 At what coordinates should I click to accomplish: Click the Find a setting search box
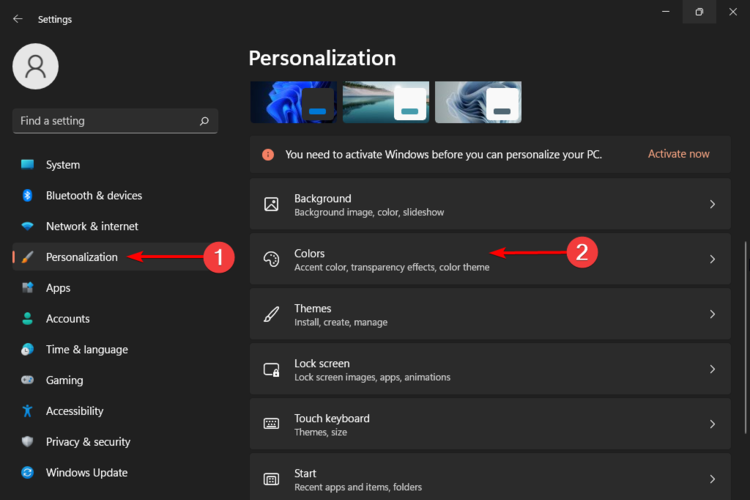[x=105, y=121]
